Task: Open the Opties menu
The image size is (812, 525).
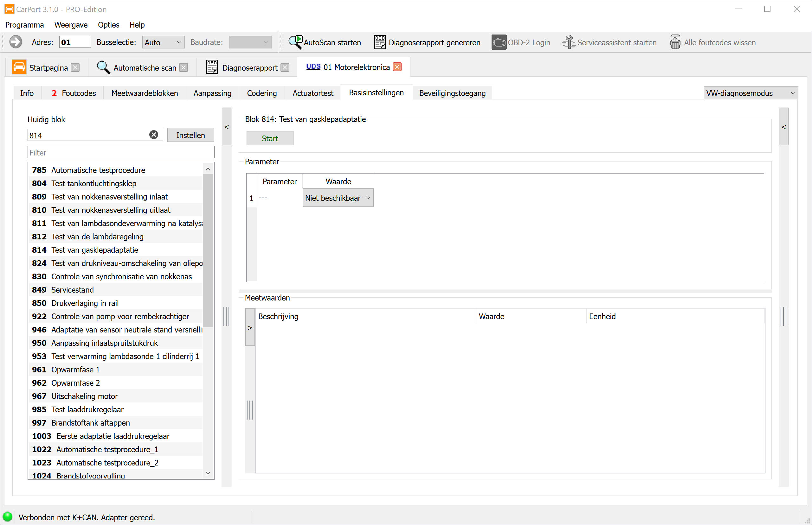Action: 108,25
